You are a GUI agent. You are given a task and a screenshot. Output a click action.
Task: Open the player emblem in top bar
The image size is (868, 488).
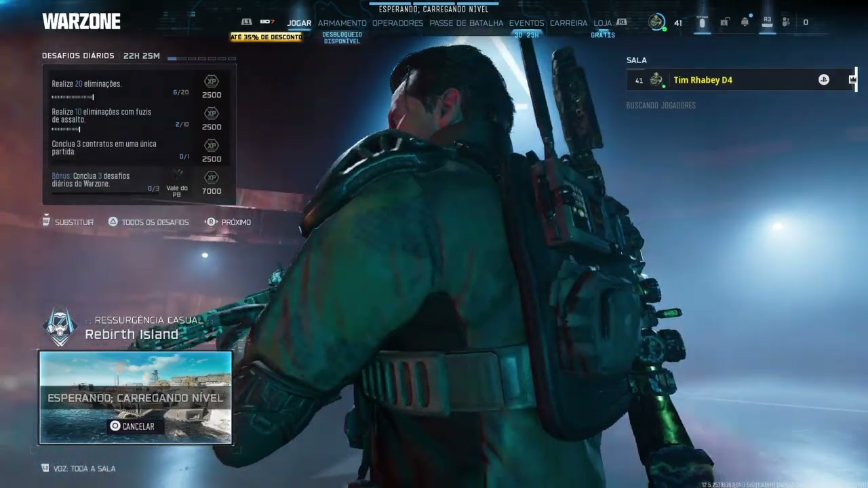click(656, 22)
